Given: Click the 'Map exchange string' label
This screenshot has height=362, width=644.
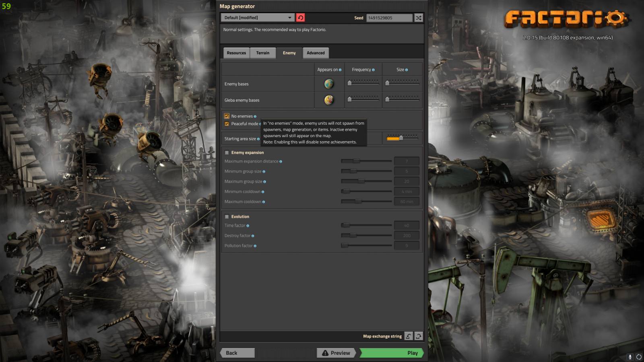Looking at the screenshot, I should click(x=382, y=336).
